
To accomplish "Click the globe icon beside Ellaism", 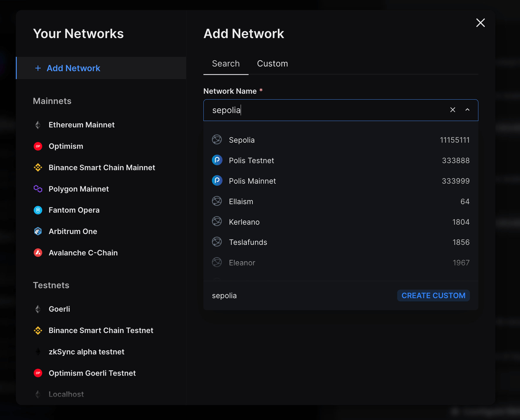I will point(217,201).
